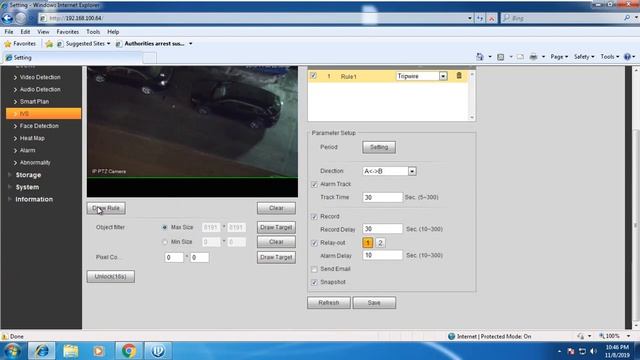The width and height of the screenshot is (640, 360).
Task: Click the volume icon in system tray
Action: pos(593,351)
